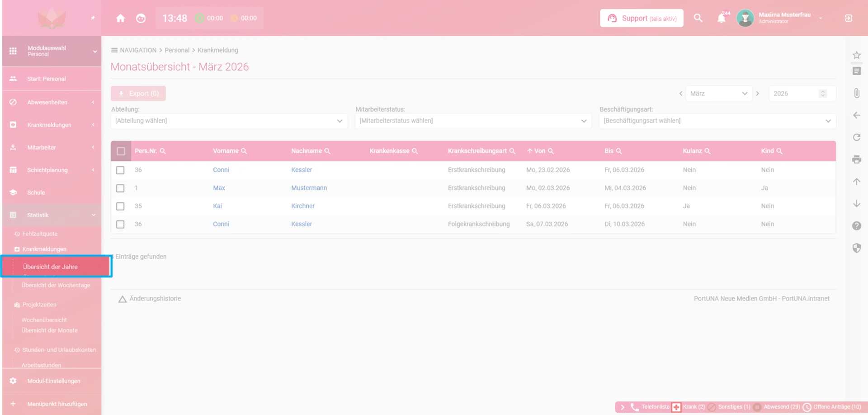Open the Mustermann last-name link
The height and width of the screenshot is (415, 868).
point(309,188)
